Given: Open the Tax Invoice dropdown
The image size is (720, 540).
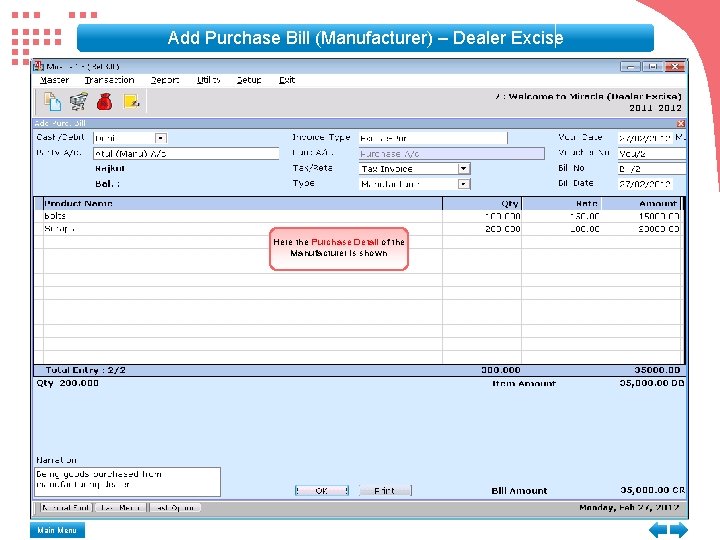Looking at the screenshot, I should click(464, 169).
